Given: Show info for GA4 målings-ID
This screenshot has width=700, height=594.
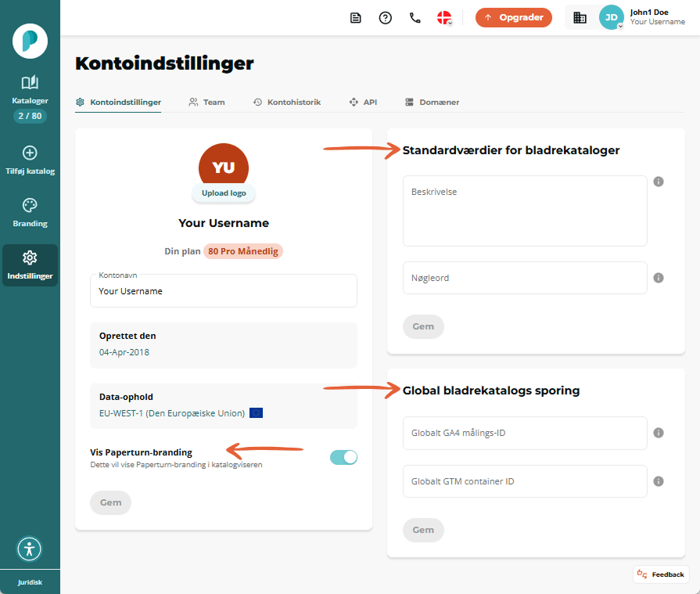Looking at the screenshot, I should [x=659, y=433].
